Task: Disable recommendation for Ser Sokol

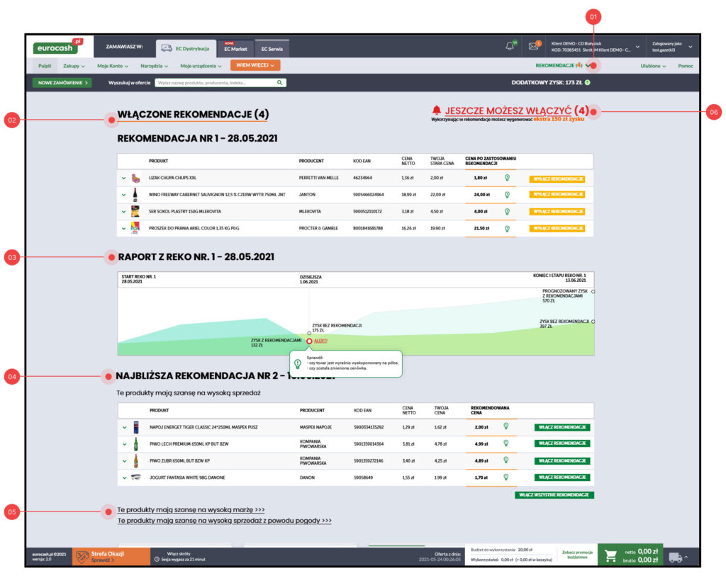Action: [557, 211]
